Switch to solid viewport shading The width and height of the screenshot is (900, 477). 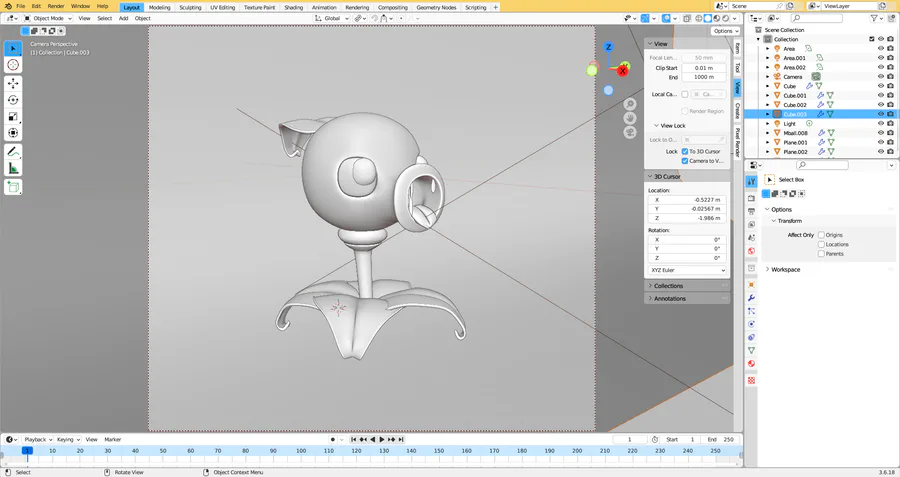click(x=708, y=18)
